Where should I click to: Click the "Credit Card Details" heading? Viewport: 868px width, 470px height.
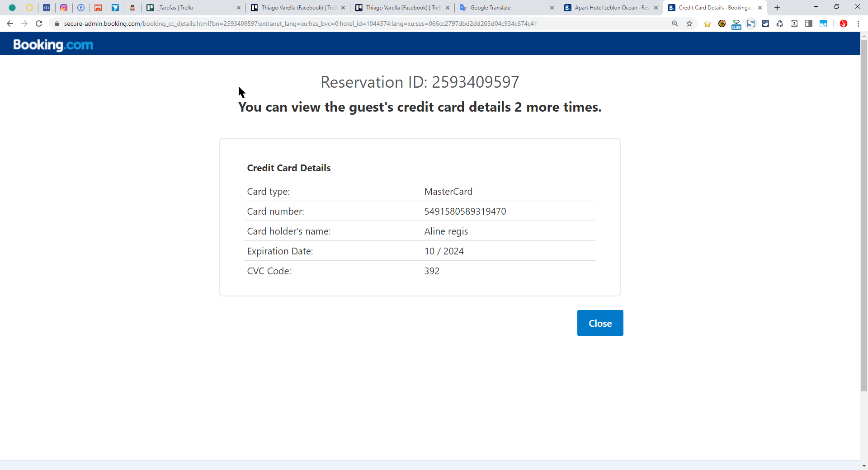coord(289,168)
